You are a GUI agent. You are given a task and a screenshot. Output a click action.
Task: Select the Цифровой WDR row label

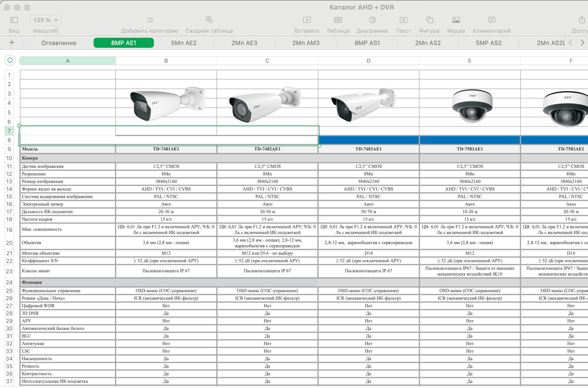68,306
